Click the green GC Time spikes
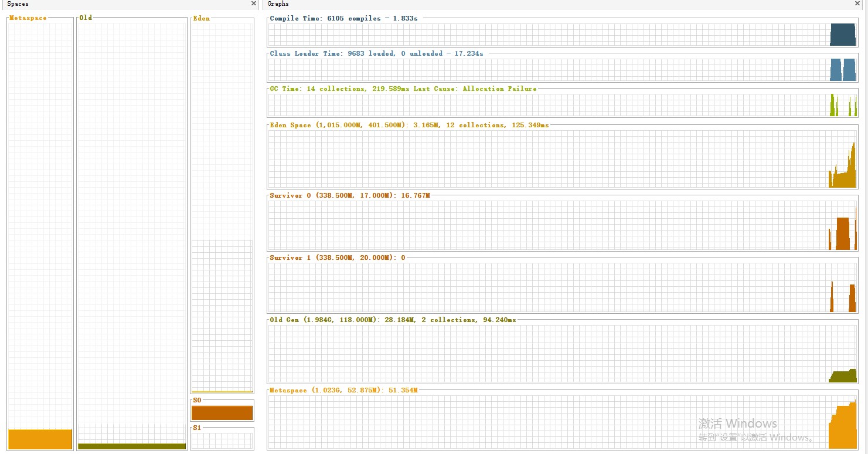This screenshot has width=868, height=454. click(843, 106)
